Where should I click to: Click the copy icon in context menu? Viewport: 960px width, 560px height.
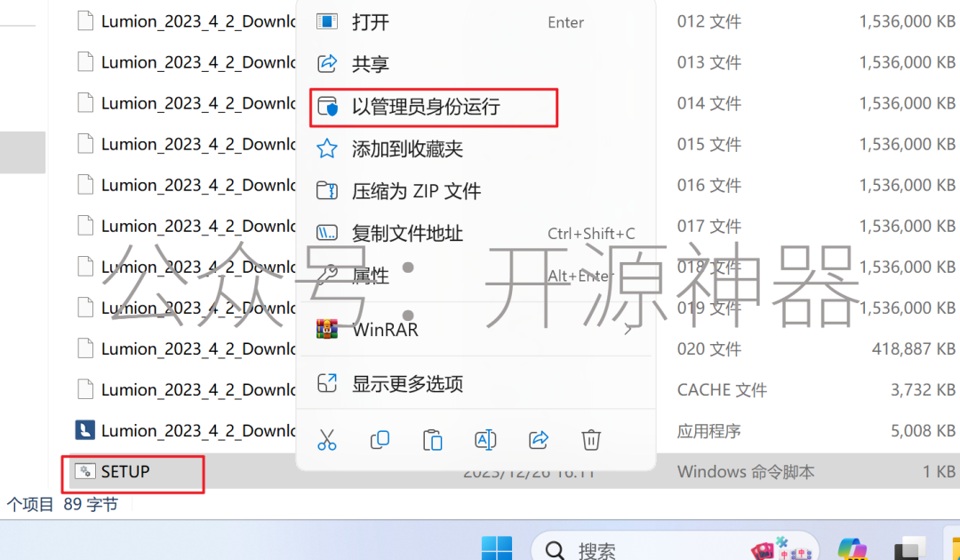pos(380,439)
